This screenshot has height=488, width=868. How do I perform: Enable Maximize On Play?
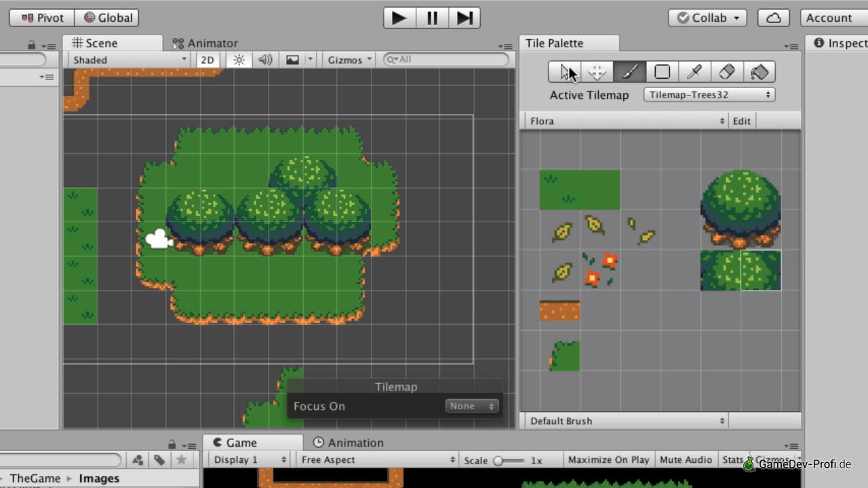(x=608, y=460)
